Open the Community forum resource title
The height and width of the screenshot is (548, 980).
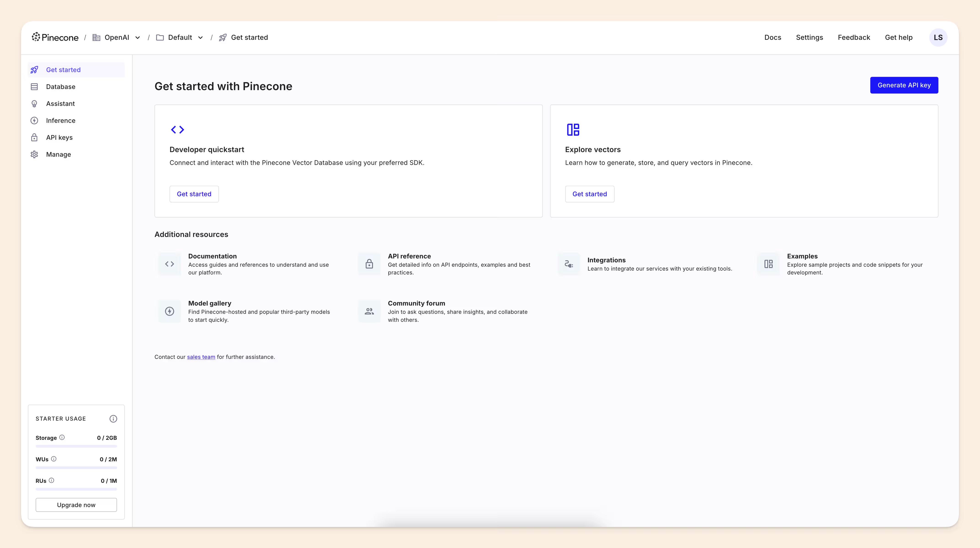[x=416, y=303]
